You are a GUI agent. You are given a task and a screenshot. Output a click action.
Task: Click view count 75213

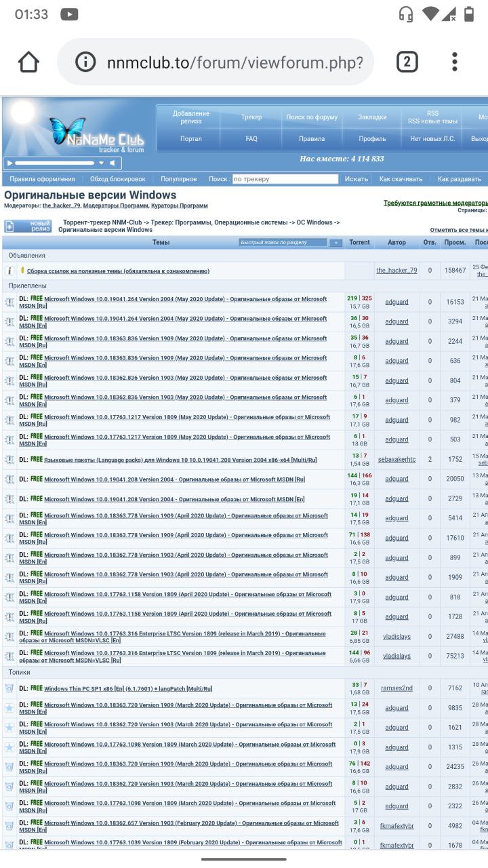455,656
